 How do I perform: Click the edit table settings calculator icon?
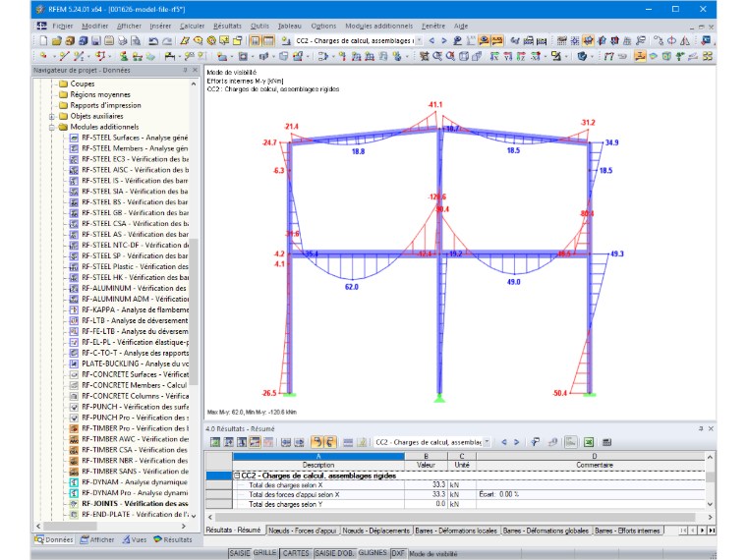tap(606, 442)
